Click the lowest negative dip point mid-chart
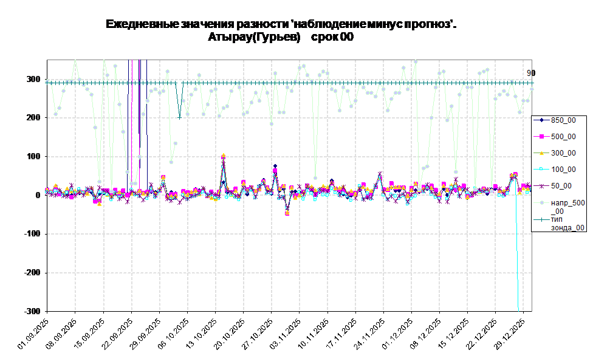 pyautogui.click(x=287, y=213)
